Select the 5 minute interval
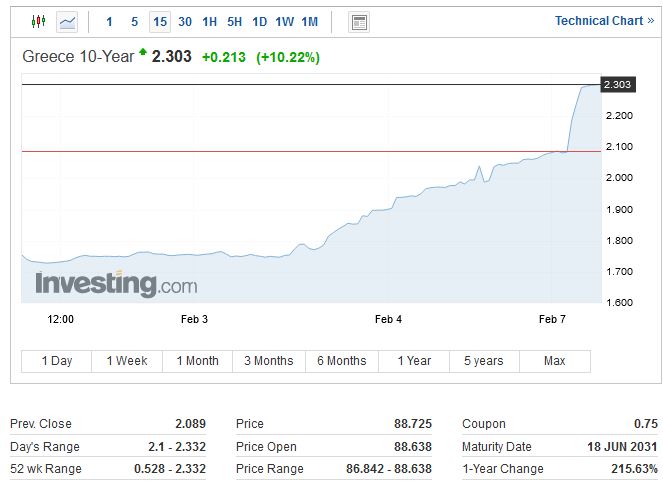The height and width of the screenshot is (500, 663). [x=134, y=22]
